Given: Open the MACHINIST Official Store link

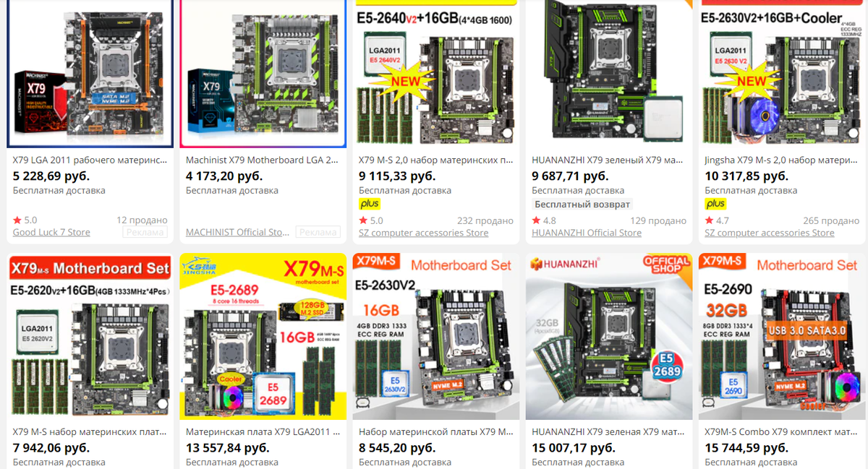Looking at the screenshot, I should click(x=238, y=233).
